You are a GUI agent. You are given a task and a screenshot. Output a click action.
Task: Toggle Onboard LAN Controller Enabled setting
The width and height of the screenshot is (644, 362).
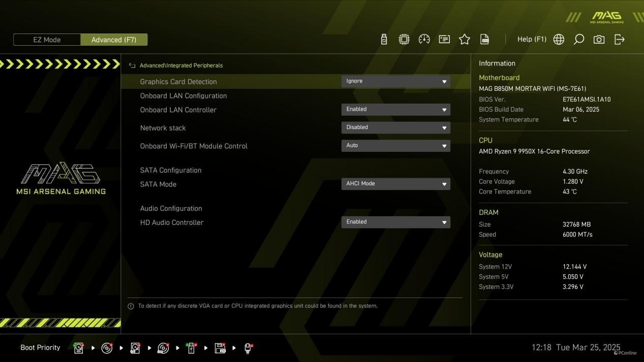click(395, 110)
